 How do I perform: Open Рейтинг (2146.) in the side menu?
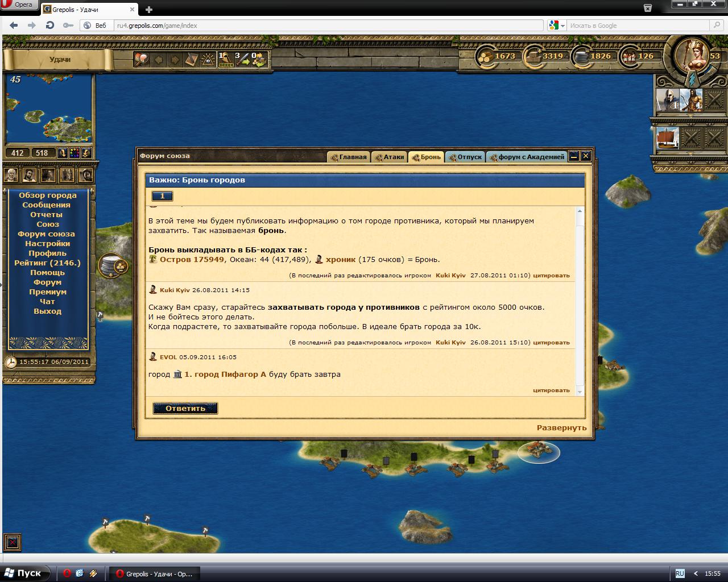click(x=47, y=263)
